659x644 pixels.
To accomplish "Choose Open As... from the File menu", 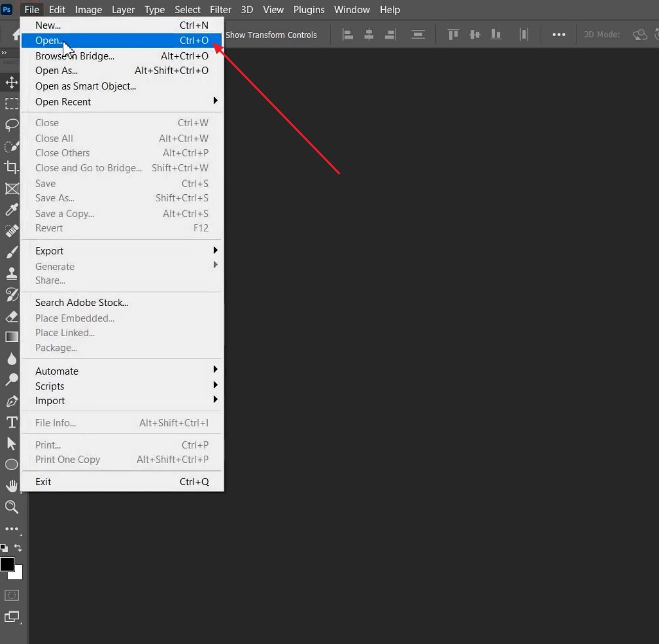I will [56, 70].
